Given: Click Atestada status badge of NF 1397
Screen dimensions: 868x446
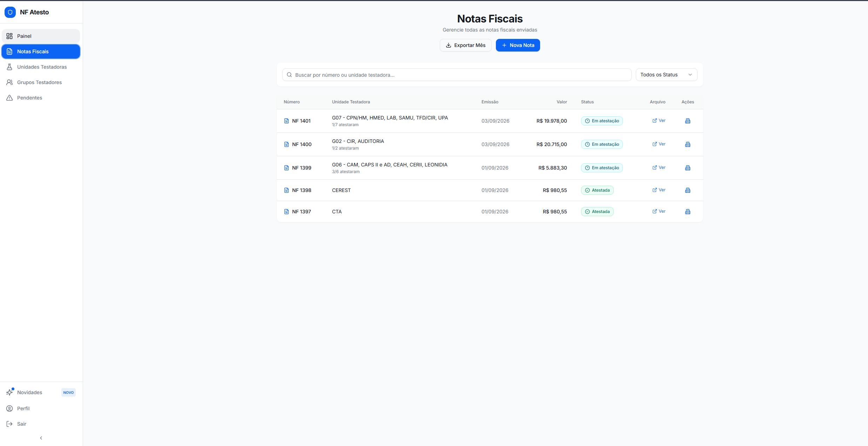Looking at the screenshot, I should [x=597, y=212].
